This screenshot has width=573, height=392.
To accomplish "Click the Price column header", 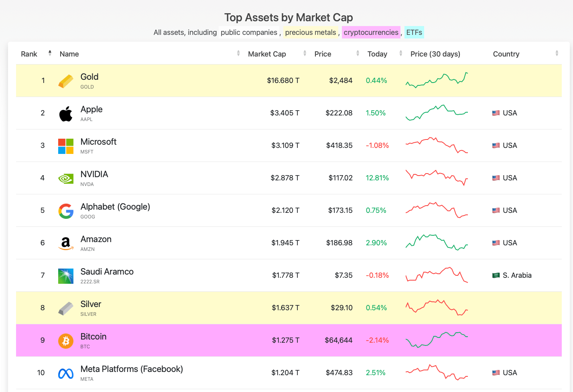I will (323, 54).
